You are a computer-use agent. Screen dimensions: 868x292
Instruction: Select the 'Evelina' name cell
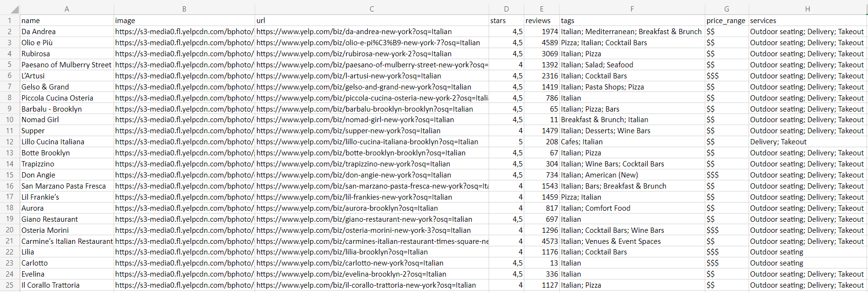click(66, 274)
